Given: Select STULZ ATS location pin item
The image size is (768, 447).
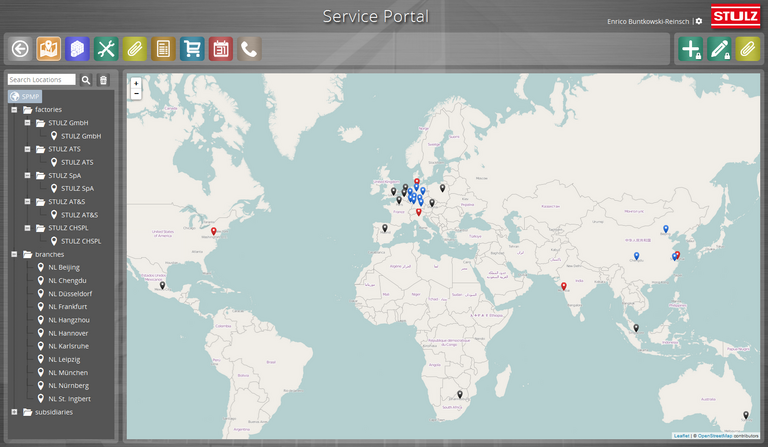Looking at the screenshot, I should pyautogui.click(x=72, y=162).
